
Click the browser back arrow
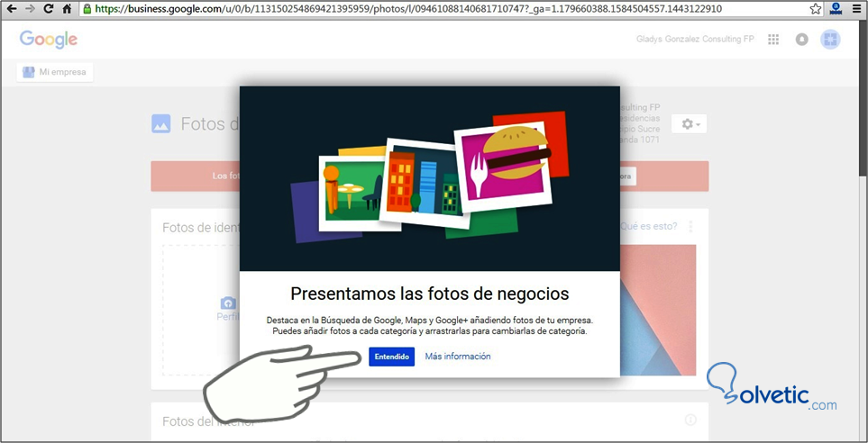[11, 9]
